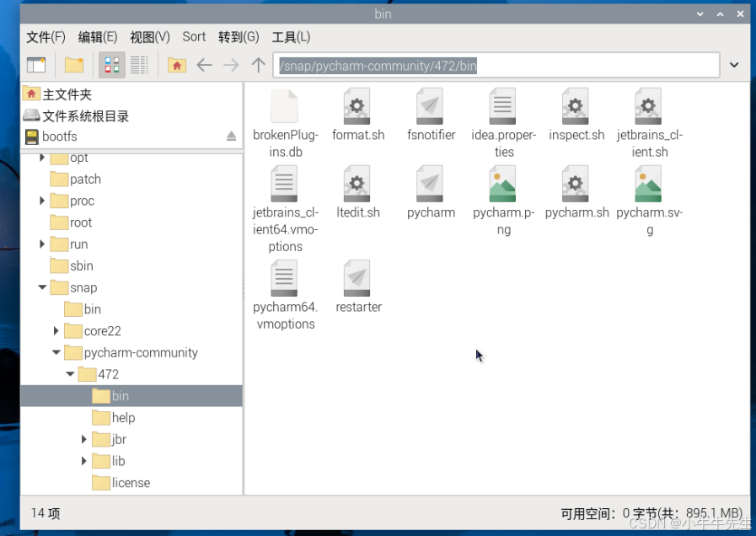Expand the lib folder in tree

[x=84, y=461]
